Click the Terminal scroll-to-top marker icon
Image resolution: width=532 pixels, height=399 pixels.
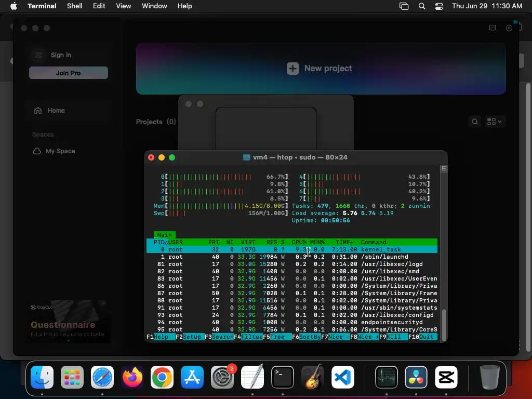444,169
